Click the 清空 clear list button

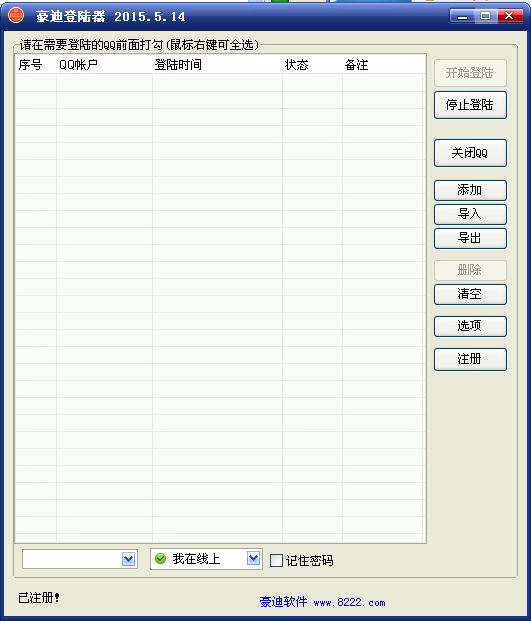[470, 294]
